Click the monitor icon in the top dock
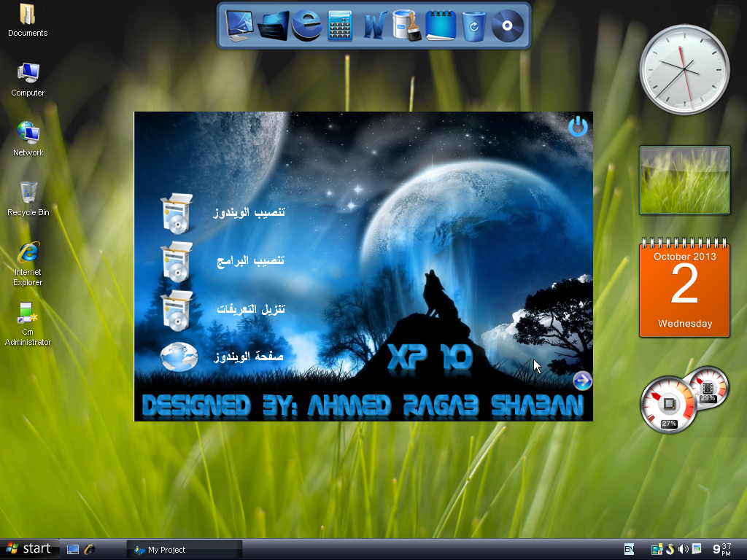The width and height of the screenshot is (747, 560). tap(239, 26)
